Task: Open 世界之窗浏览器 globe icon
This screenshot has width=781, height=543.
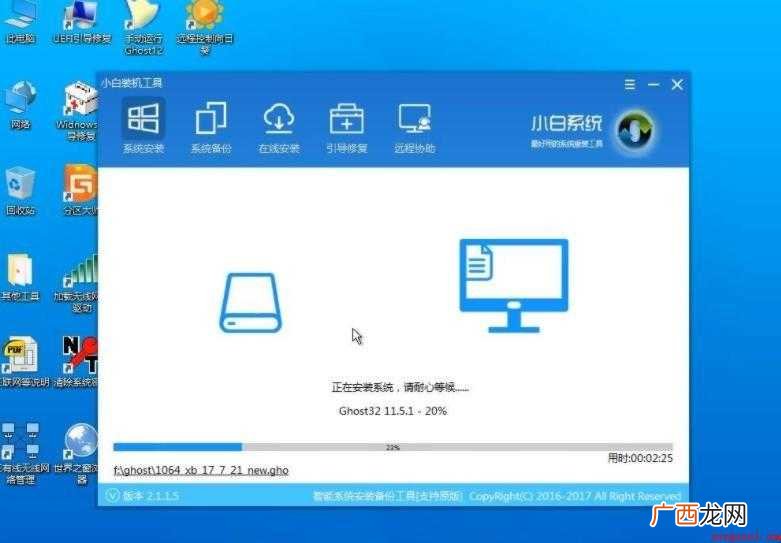Action: tap(78, 453)
